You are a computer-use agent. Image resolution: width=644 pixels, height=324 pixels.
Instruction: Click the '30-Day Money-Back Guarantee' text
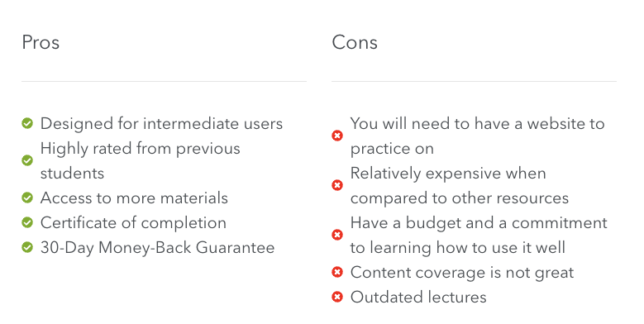[x=157, y=248]
